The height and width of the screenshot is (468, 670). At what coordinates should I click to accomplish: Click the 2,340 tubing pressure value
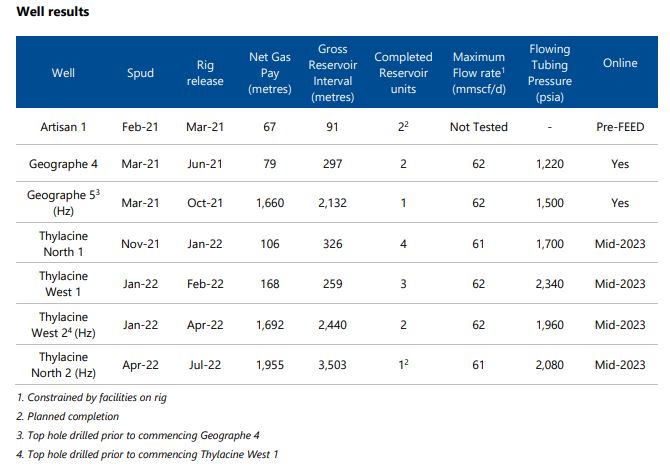[549, 284]
